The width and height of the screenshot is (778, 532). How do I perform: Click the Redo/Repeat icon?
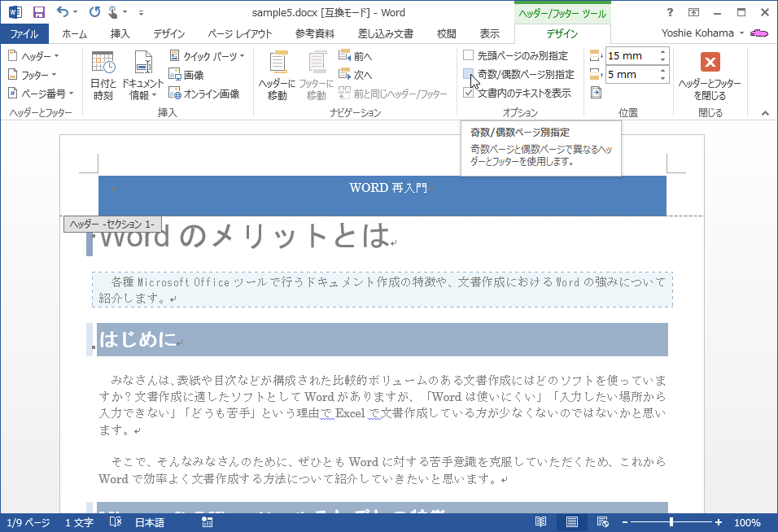(x=94, y=12)
